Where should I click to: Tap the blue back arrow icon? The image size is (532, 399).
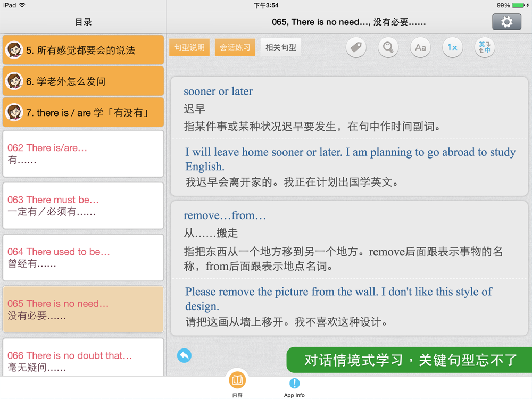point(184,355)
